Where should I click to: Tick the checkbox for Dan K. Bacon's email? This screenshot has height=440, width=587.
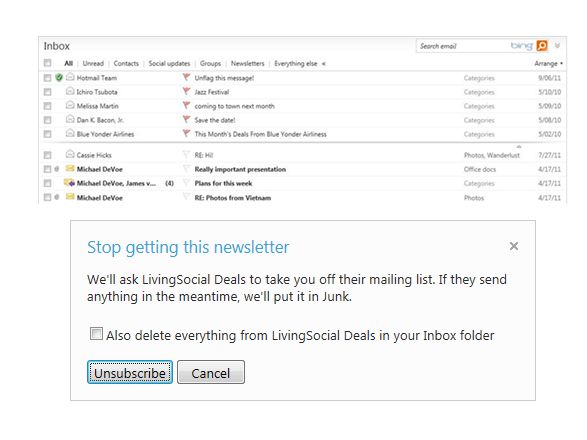click(48, 120)
